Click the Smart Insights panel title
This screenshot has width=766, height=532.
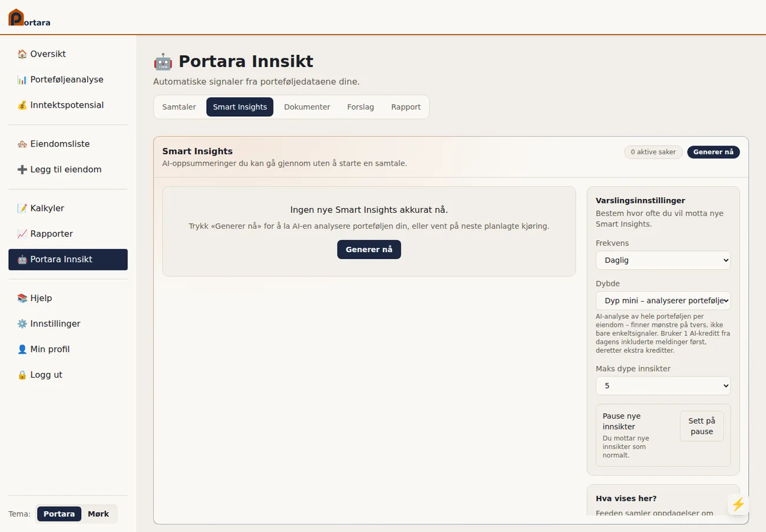[197, 151]
